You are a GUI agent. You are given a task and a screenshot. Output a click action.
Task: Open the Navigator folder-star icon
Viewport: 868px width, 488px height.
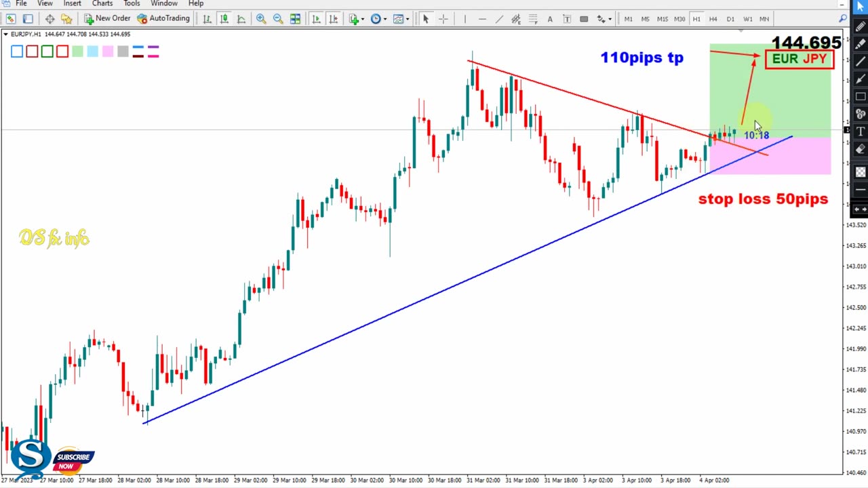[66, 19]
